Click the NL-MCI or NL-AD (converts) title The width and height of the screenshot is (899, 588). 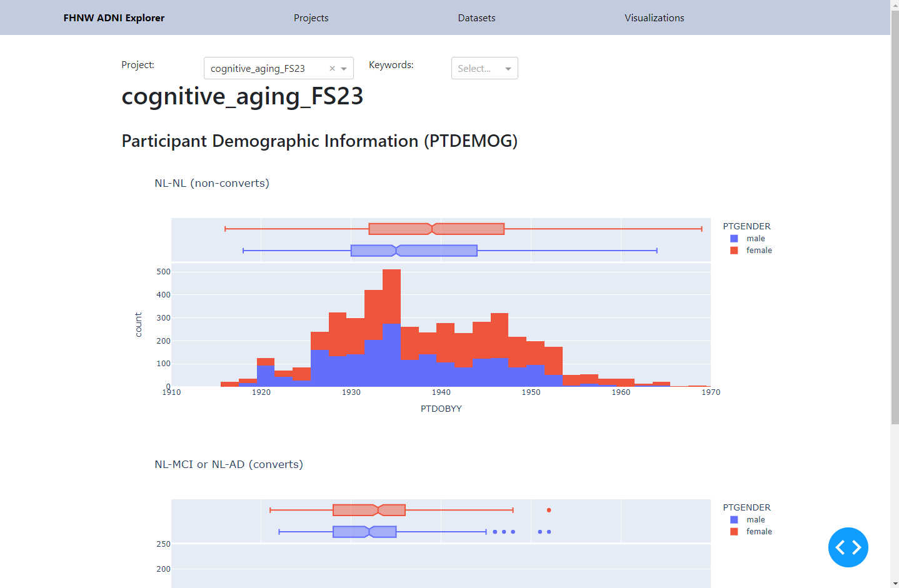229,464
